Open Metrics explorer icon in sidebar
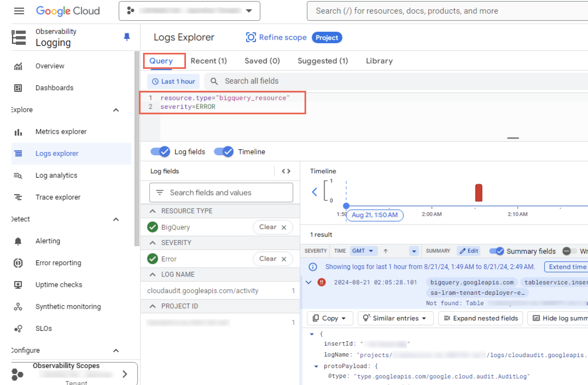The height and width of the screenshot is (385, 588). click(x=18, y=132)
